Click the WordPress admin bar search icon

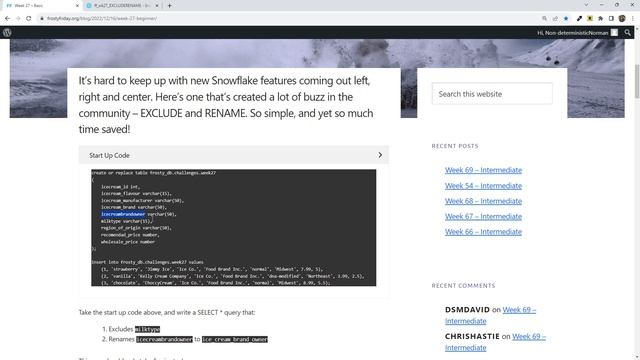coord(628,33)
